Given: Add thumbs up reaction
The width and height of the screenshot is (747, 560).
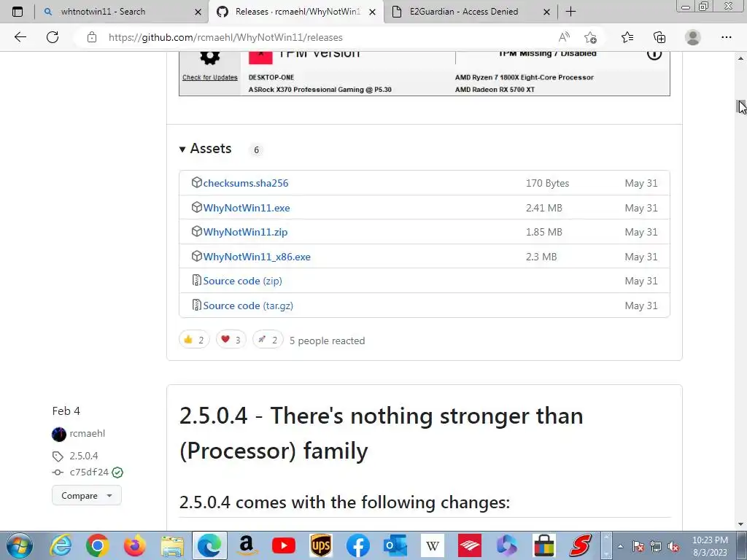Looking at the screenshot, I should (194, 340).
